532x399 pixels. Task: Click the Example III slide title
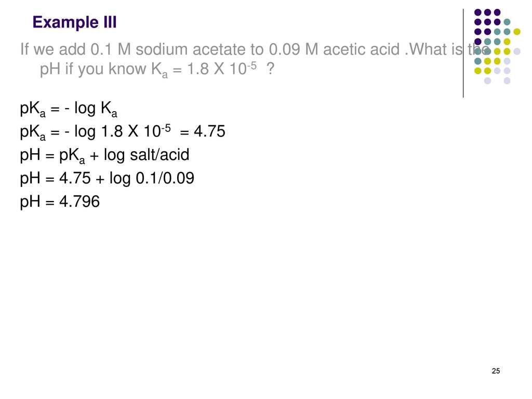pyautogui.click(x=74, y=22)
